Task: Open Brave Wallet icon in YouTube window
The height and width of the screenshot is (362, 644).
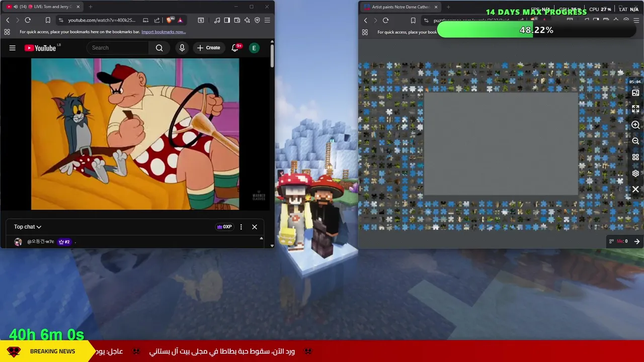Action: (237, 20)
